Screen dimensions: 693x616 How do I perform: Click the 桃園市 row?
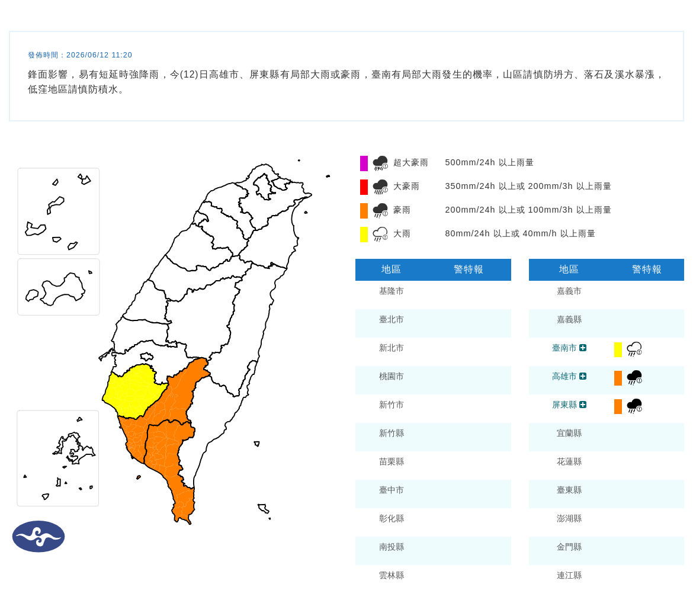point(433,380)
